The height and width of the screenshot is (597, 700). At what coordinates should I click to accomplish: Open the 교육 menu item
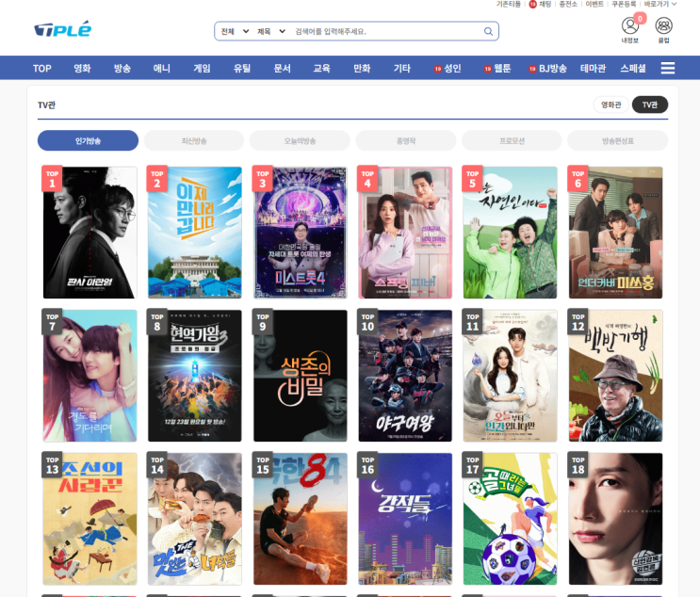pyautogui.click(x=322, y=68)
